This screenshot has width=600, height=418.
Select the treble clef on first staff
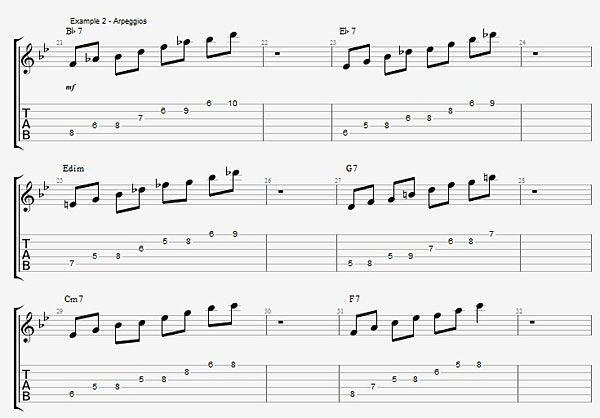point(29,57)
